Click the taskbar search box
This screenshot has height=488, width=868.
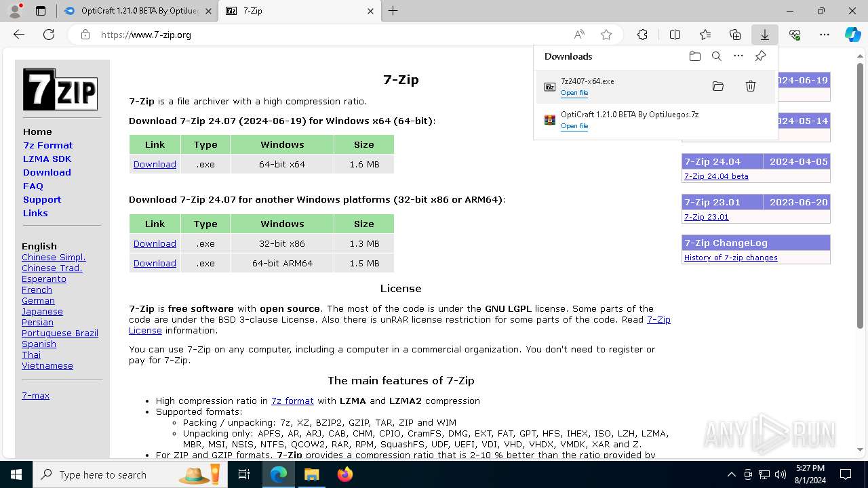coord(130,474)
